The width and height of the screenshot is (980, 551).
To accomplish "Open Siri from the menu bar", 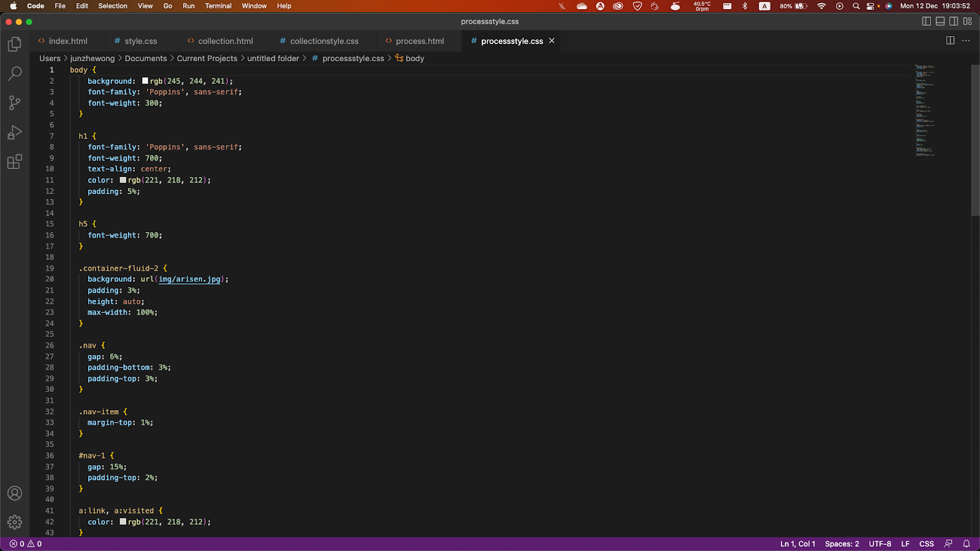I will 889,6.
